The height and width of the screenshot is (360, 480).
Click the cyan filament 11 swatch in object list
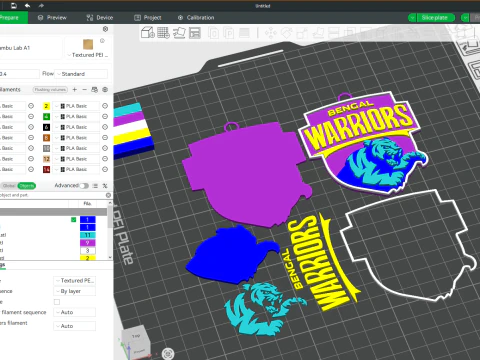pyautogui.click(x=88, y=235)
